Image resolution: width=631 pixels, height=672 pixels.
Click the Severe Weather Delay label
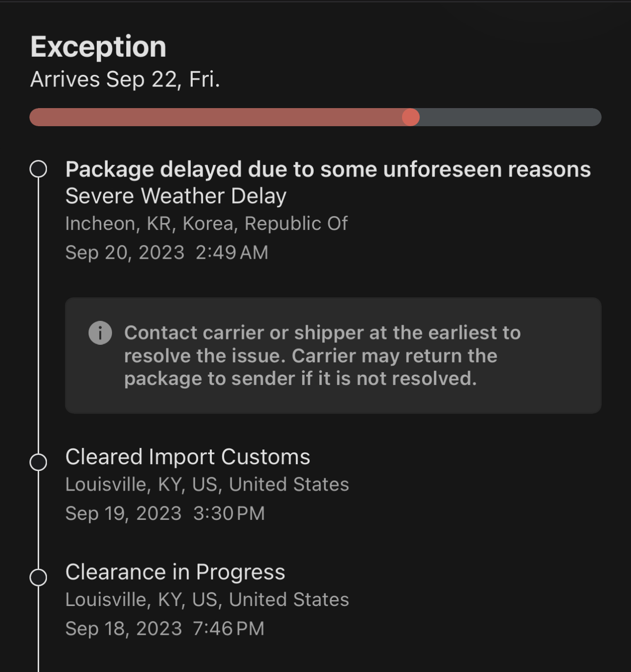[176, 196]
